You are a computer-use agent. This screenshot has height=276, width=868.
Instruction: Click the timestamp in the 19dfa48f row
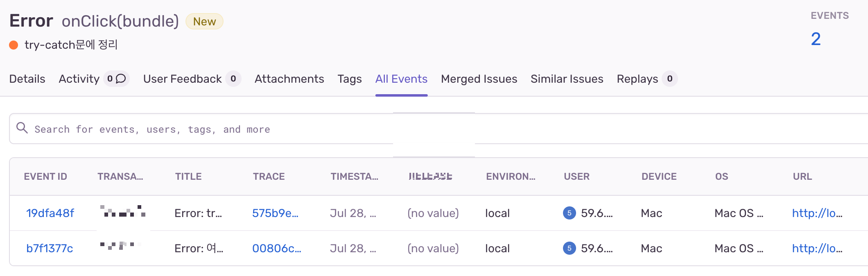click(353, 213)
